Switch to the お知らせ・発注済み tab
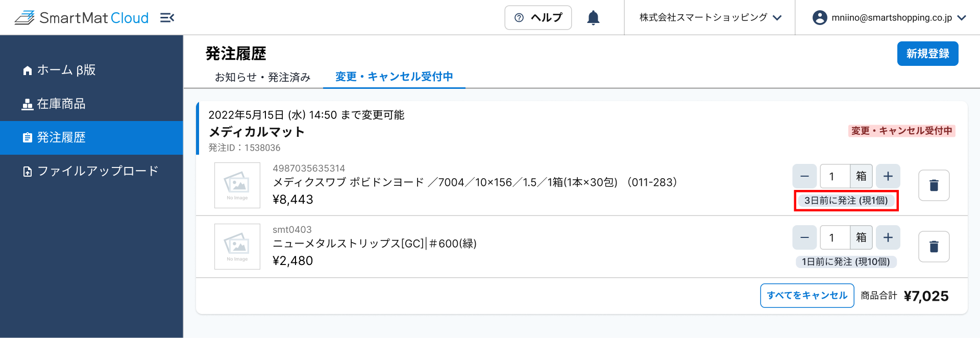 [262, 77]
